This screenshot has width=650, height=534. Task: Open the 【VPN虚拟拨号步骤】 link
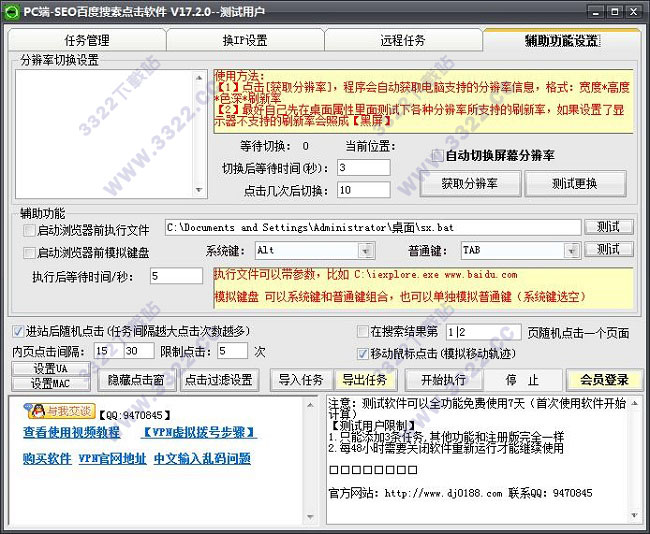point(199,432)
